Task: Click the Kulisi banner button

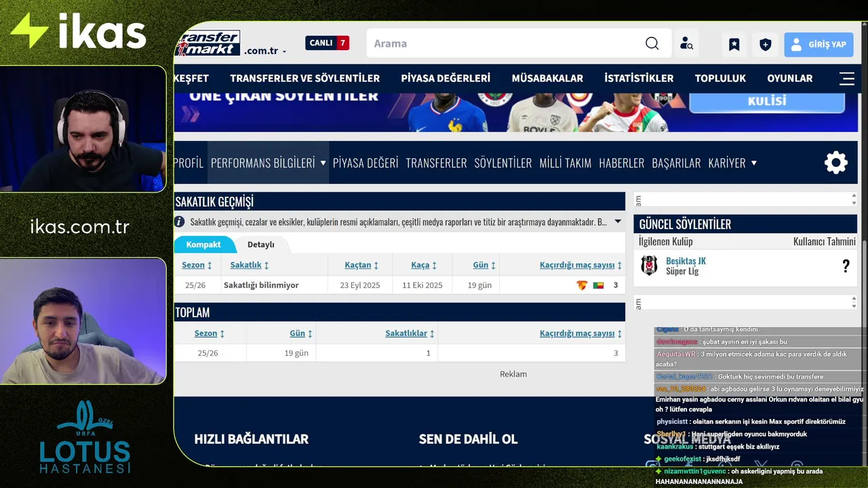Action: coord(767,101)
